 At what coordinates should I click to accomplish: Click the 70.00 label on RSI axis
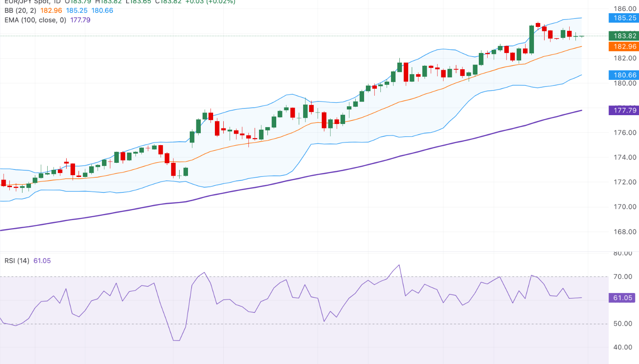click(x=624, y=277)
